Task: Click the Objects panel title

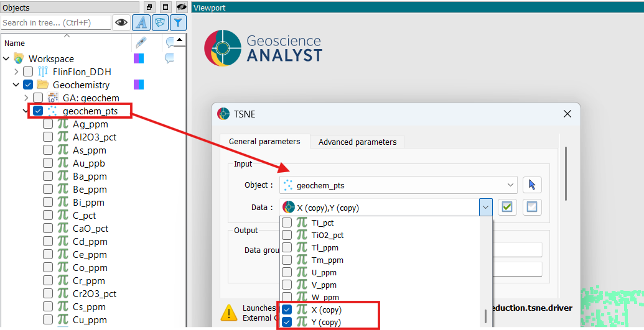Action: [16, 7]
